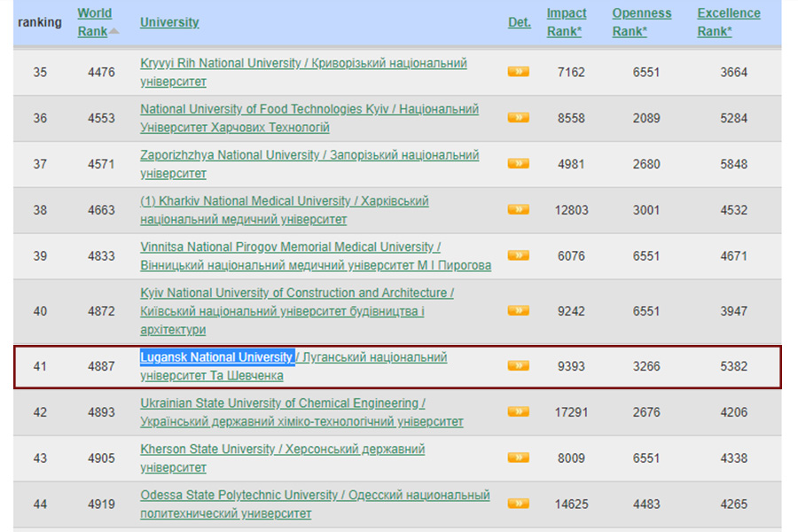Open Kryvyi Rih National University link
The height and width of the screenshot is (532, 798).
coord(303,73)
